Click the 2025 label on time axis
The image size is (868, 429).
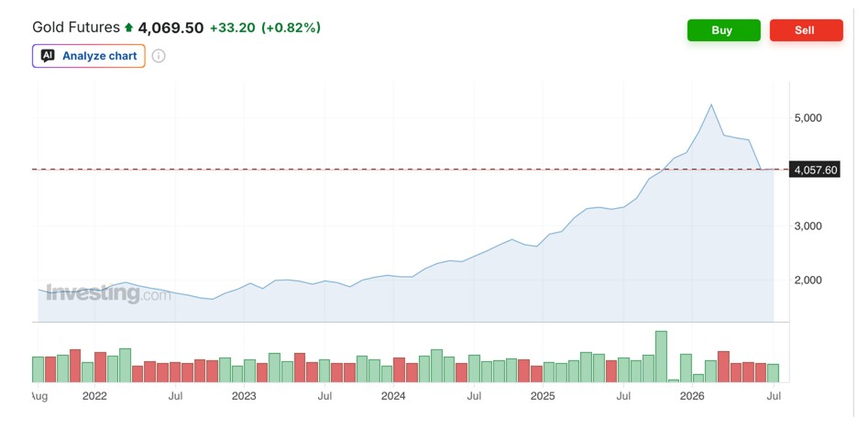coord(543,396)
